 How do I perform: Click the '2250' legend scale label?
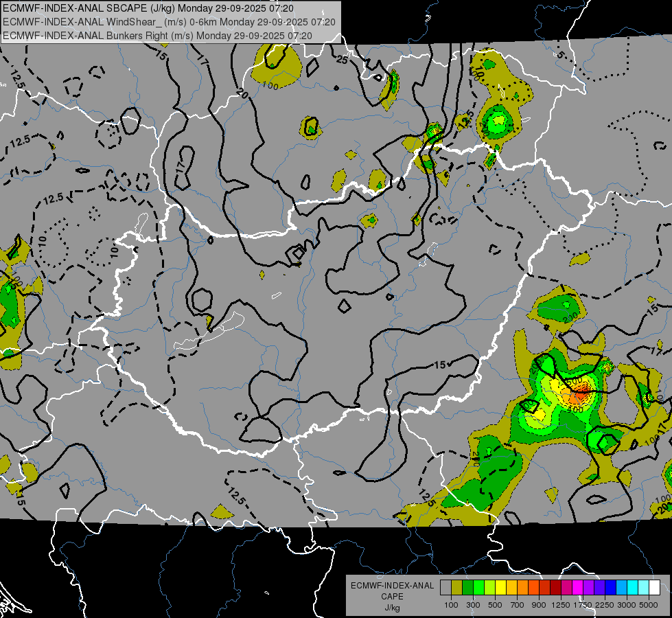coord(605,605)
